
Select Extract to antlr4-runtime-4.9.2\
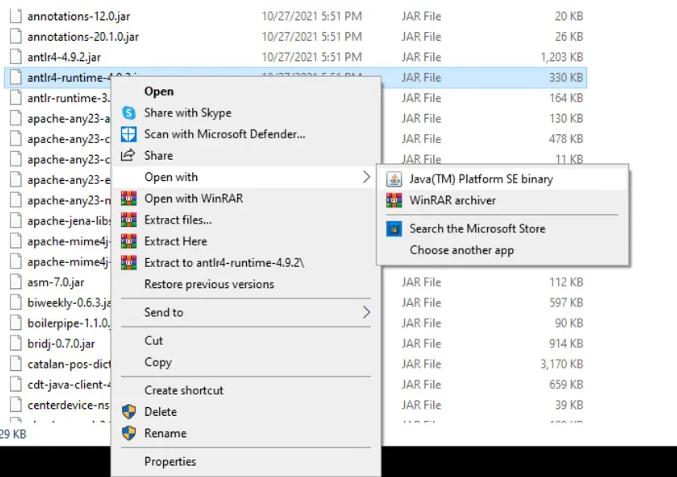[x=246, y=262]
